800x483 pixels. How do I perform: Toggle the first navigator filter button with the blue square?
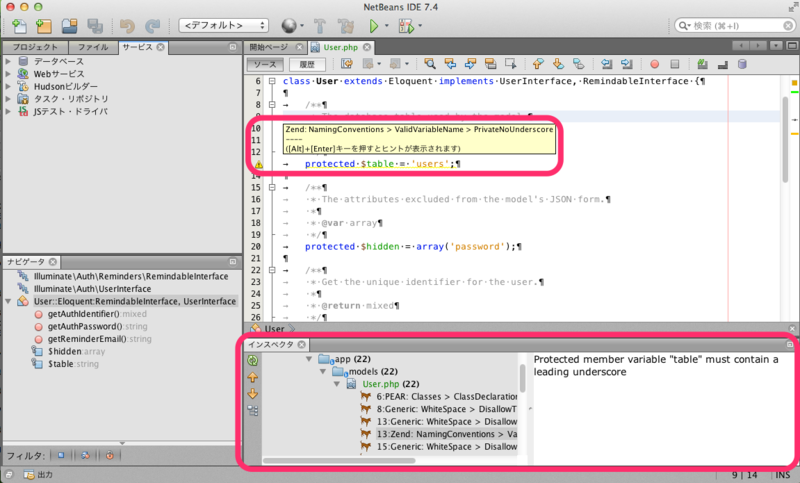(x=61, y=455)
